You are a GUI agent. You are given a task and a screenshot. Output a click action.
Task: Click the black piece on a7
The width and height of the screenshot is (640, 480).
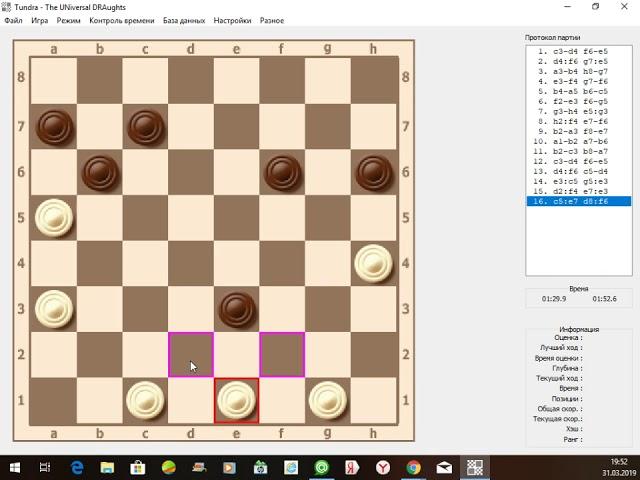click(55, 127)
